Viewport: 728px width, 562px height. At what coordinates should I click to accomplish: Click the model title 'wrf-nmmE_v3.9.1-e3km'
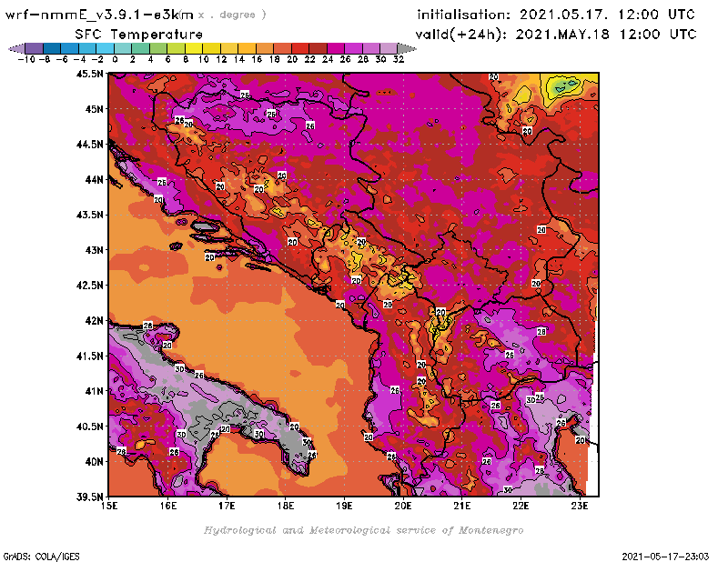coord(99,15)
